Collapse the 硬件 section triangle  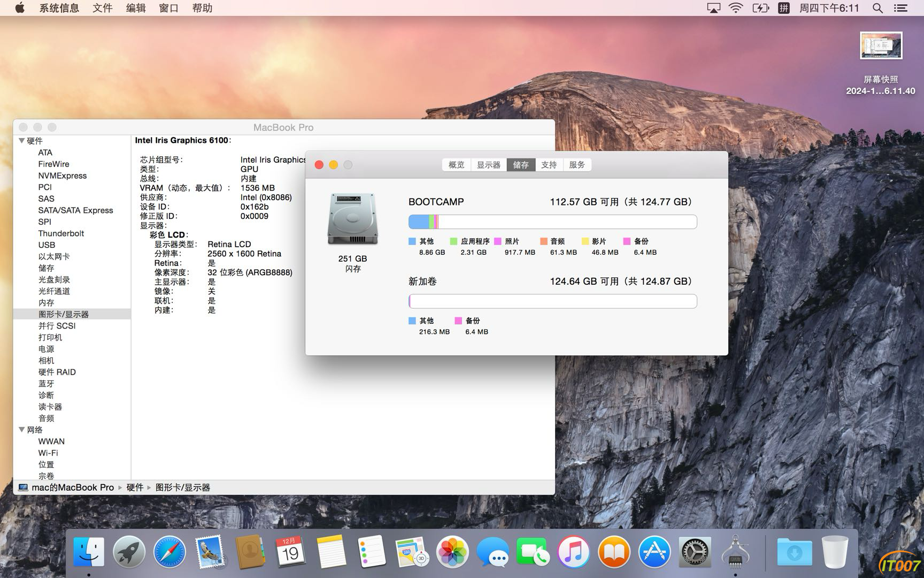[x=22, y=141]
